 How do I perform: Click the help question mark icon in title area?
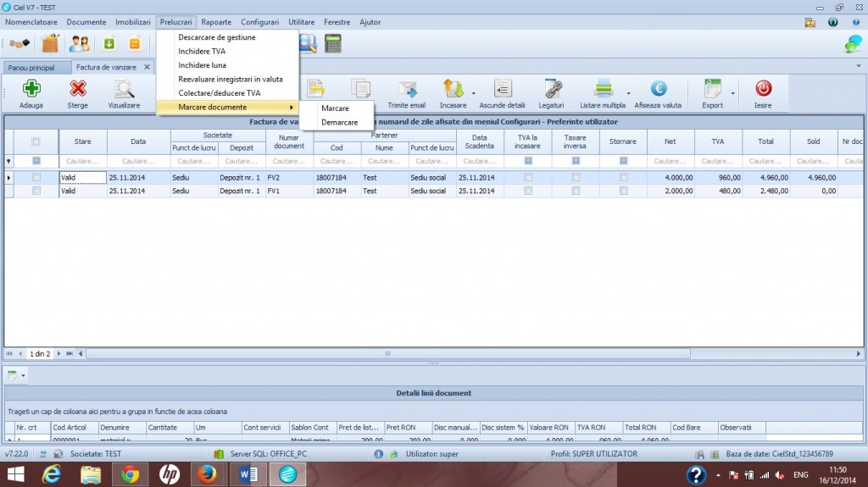[x=856, y=22]
